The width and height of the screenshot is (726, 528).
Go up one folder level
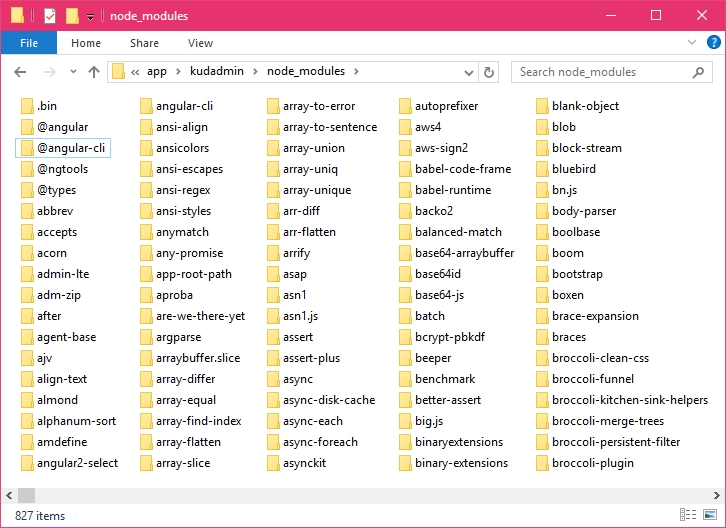coord(94,72)
